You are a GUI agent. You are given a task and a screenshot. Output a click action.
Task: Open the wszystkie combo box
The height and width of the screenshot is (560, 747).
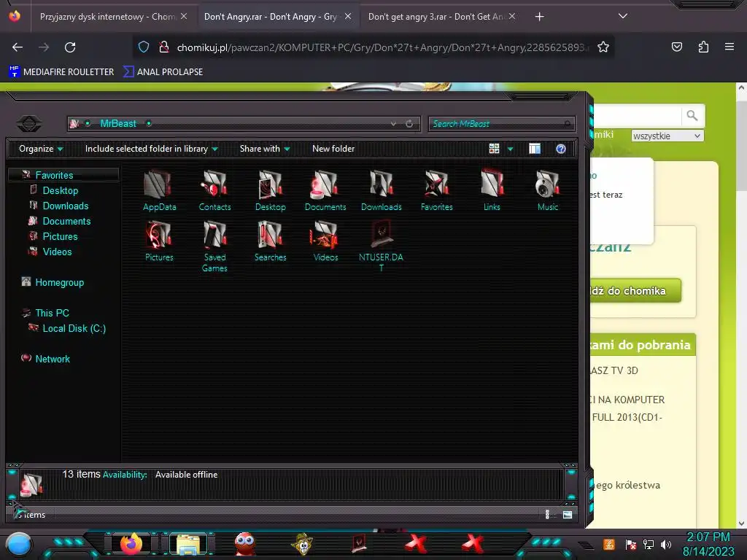coord(667,136)
